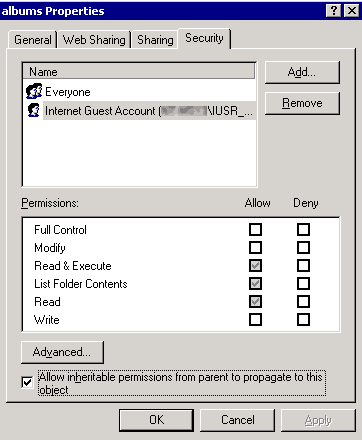Click the Name column header

pyautogui.click(x=139, y=72)
